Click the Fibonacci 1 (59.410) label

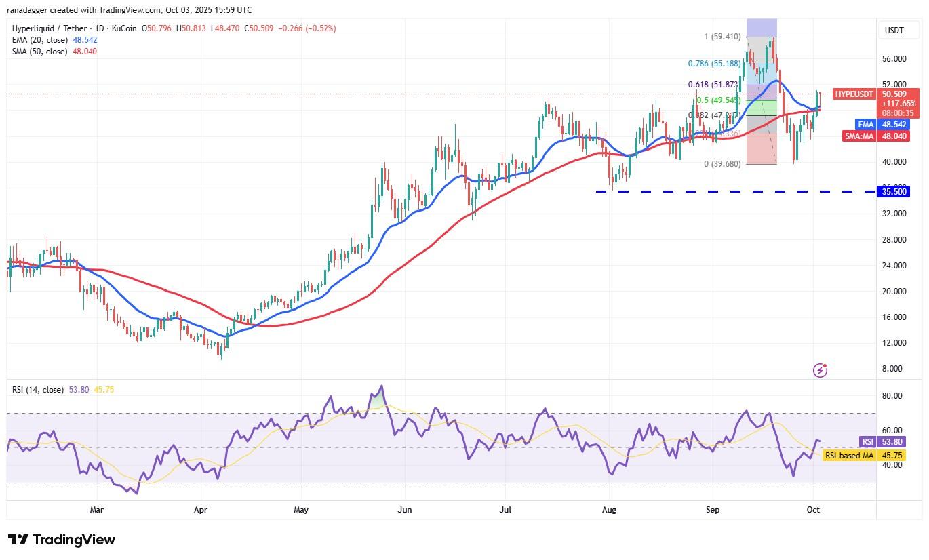[725, 37]
